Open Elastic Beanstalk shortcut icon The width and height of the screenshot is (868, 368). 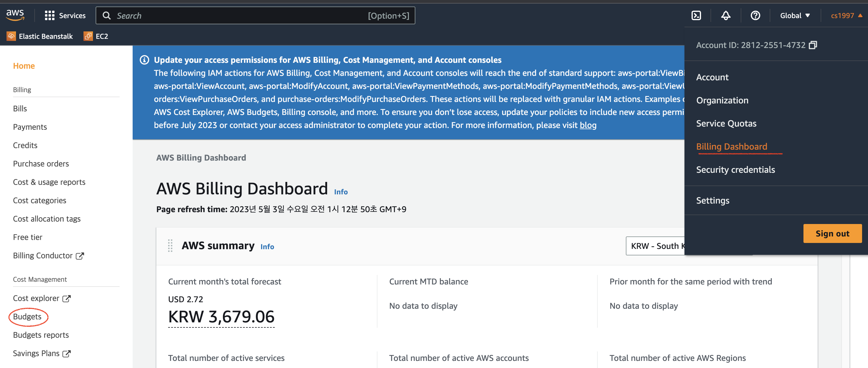11,36
